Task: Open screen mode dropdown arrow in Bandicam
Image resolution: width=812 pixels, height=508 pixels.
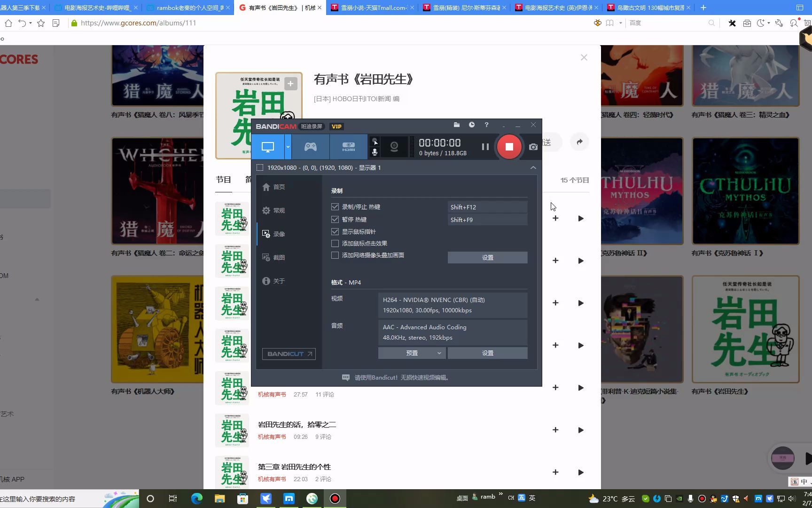Action: [288, 147]
